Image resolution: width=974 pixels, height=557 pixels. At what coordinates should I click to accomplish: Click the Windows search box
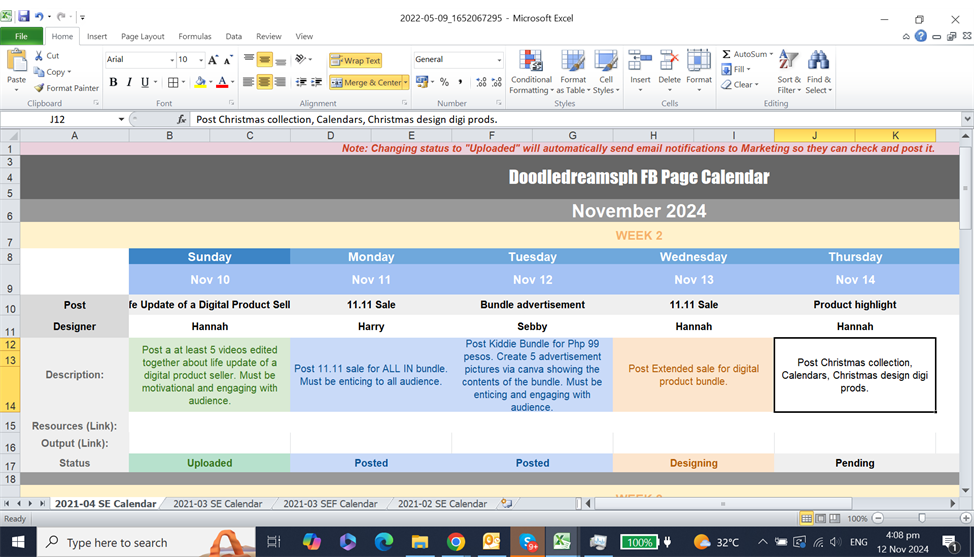[147, 542]
